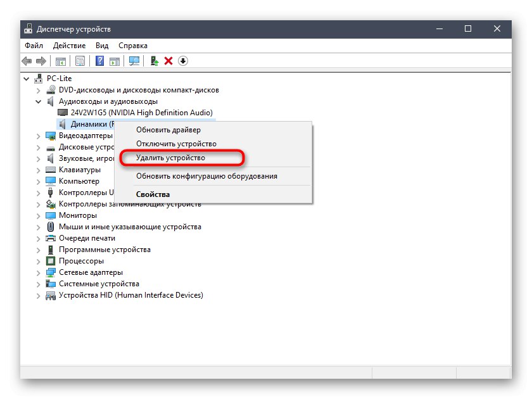The image size is (532, 399).
Task: Click the Процессоры CPU icon
Action: point(51,261)
